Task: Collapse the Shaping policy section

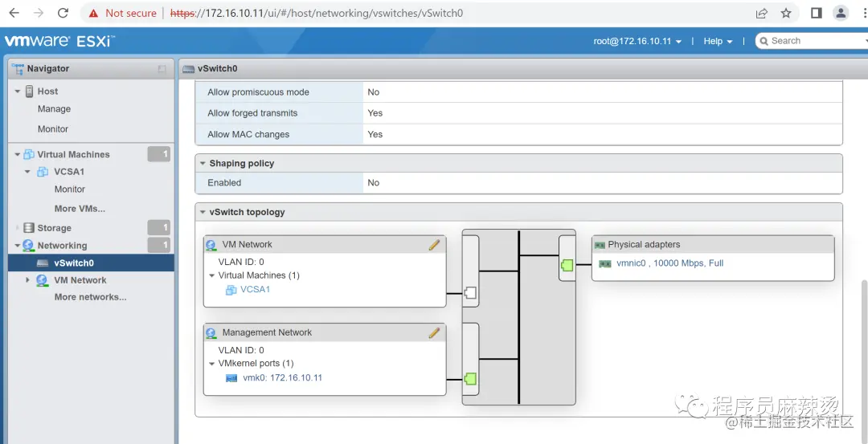Action: (203, 164)
